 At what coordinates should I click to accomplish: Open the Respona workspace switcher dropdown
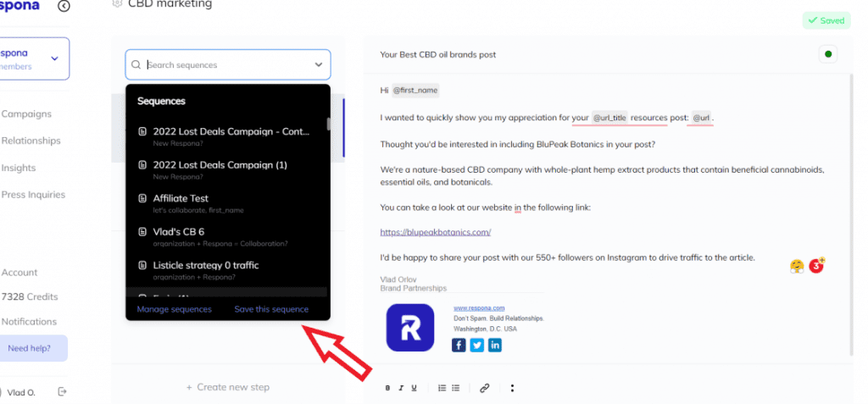(x=34, y=58)
